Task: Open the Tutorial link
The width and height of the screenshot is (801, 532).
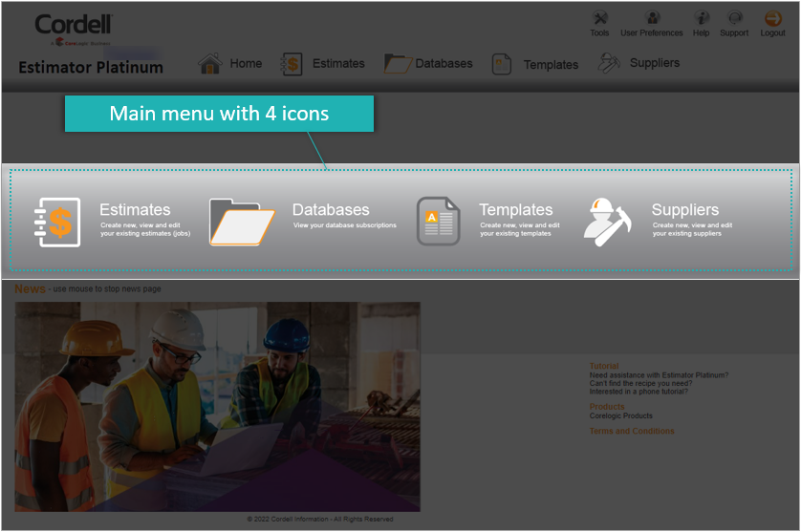Action: [604, 366]
